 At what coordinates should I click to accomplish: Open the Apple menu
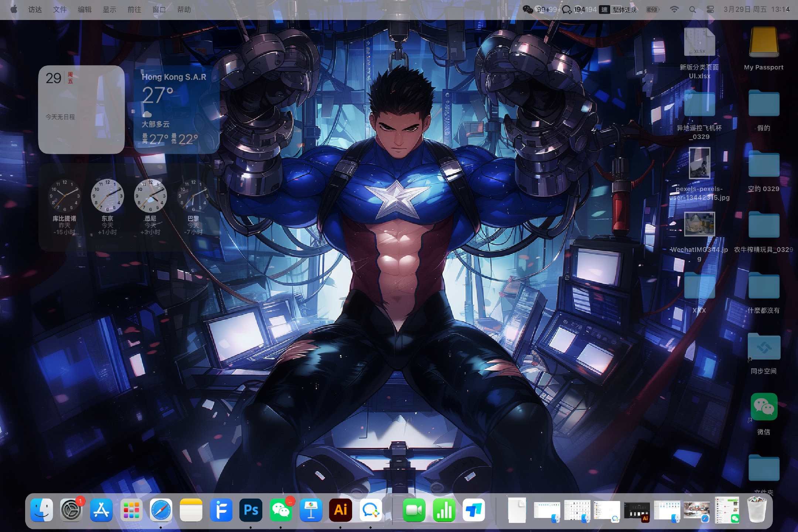tap(14, 10)
